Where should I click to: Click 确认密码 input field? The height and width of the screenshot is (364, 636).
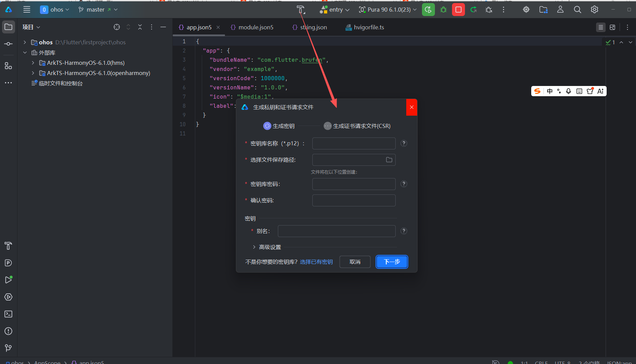tap(354, 200)
